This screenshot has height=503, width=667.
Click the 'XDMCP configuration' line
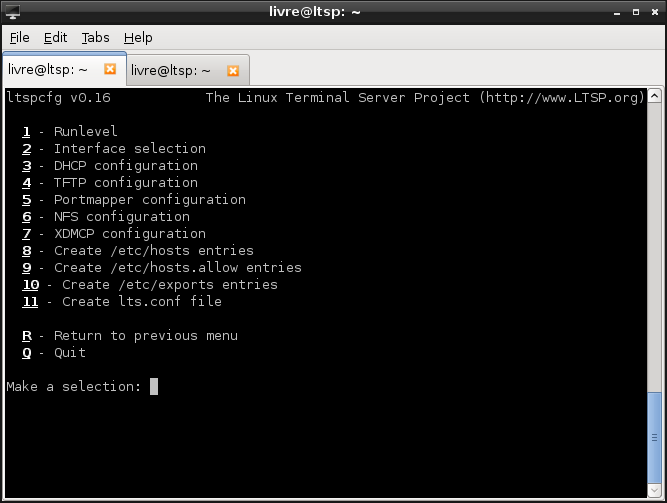(x=114, y=234)
